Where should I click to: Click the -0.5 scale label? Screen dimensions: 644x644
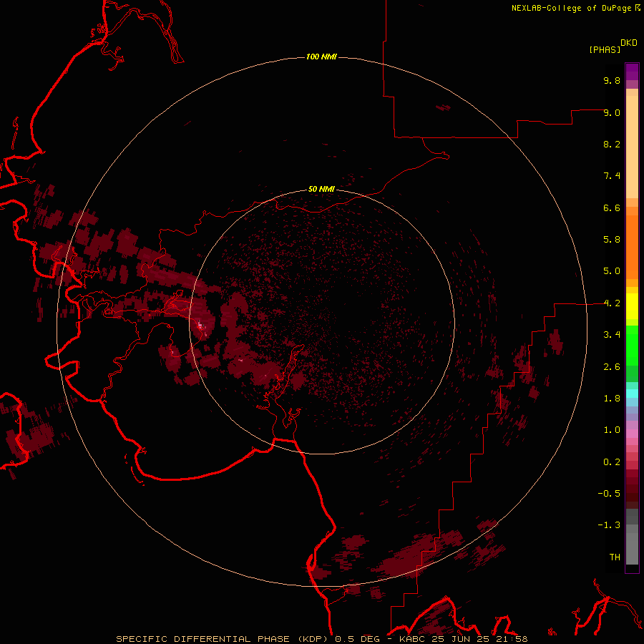[609, 494]
